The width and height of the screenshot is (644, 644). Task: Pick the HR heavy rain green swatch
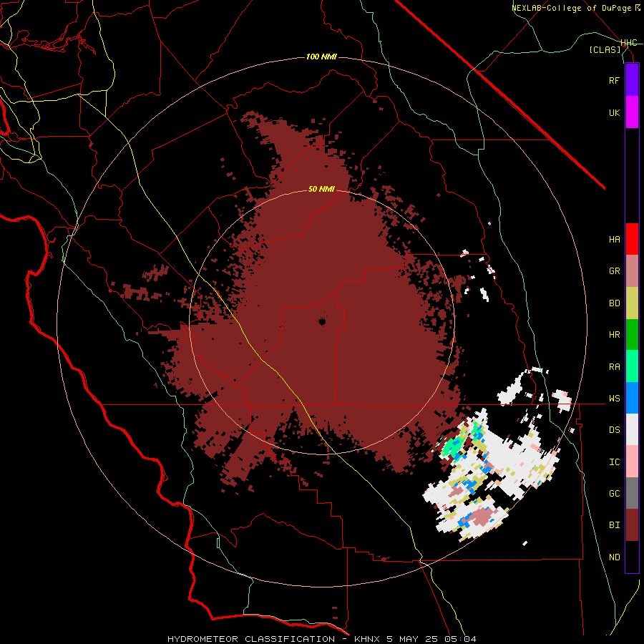tap(632, 334)
